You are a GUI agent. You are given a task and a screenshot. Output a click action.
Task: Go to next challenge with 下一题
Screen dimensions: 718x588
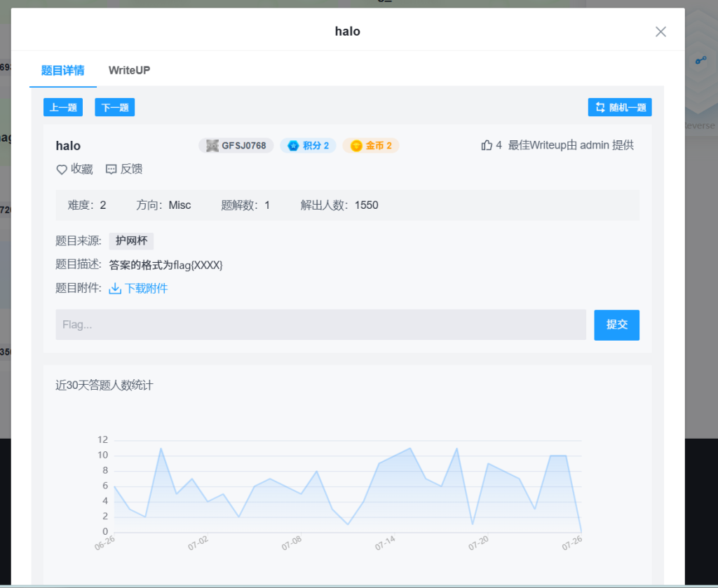[114, 107]
